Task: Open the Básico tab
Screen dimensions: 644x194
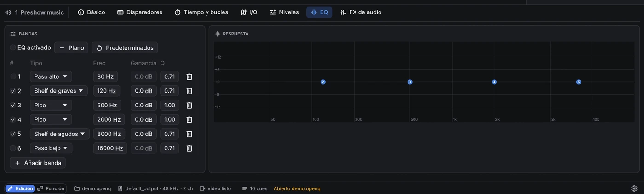Action: [x=92, y=12]
